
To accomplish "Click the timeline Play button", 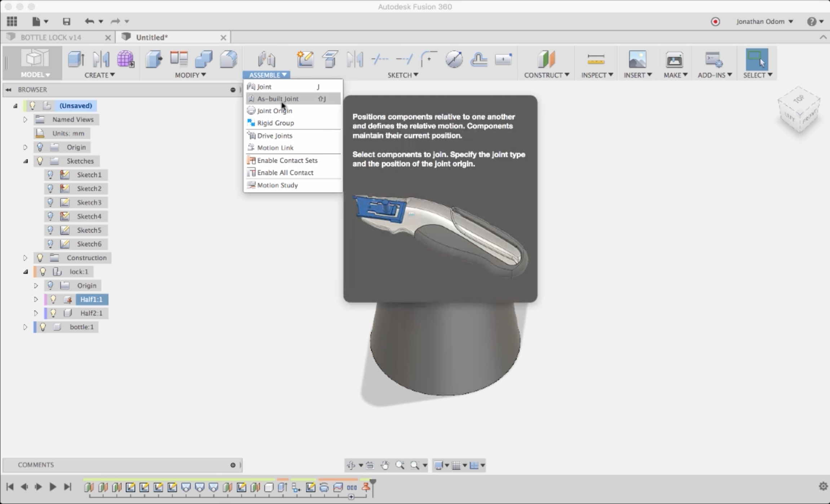I will coord(53,487).
